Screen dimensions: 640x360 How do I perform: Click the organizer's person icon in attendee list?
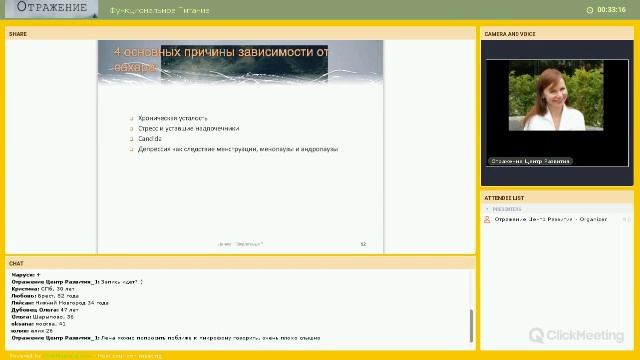coord(487,219)
